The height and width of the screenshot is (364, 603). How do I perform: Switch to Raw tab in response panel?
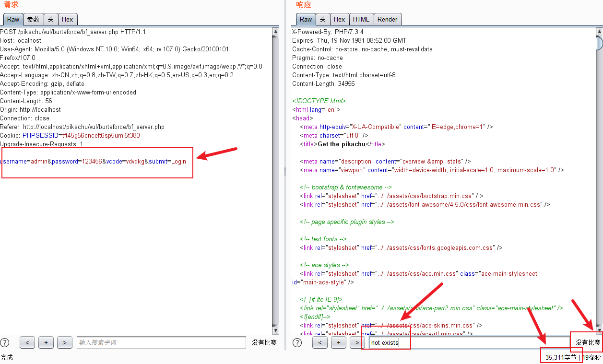point(306,19)
